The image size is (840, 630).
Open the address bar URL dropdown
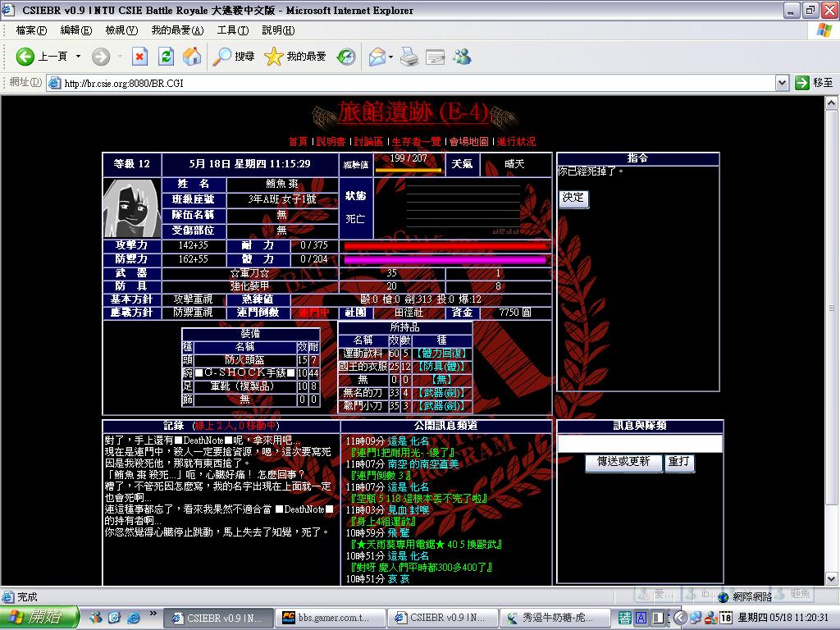(x=782, y=83)
